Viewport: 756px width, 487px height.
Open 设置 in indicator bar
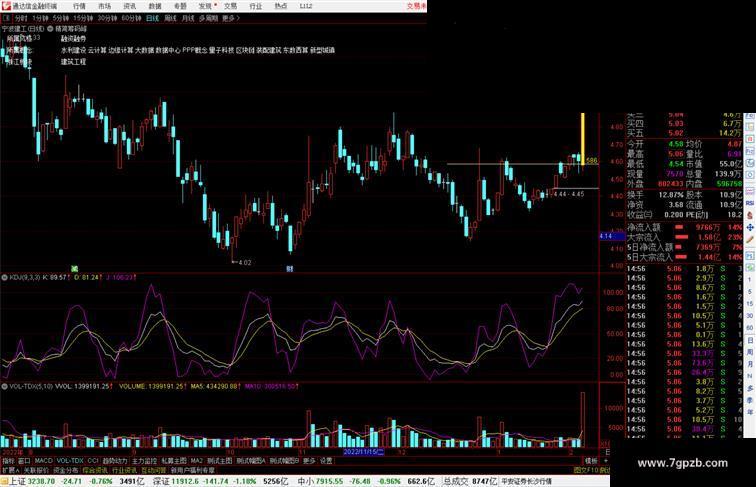click(326, 461)
